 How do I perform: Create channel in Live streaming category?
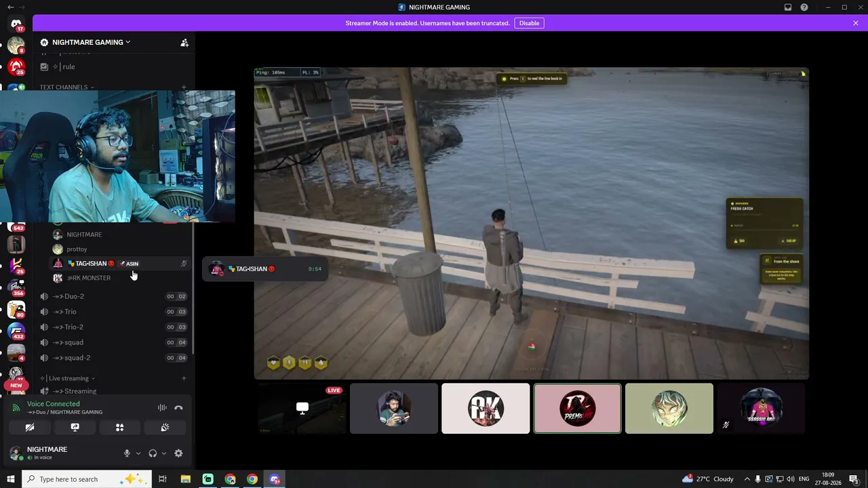(x=184, y=378)
